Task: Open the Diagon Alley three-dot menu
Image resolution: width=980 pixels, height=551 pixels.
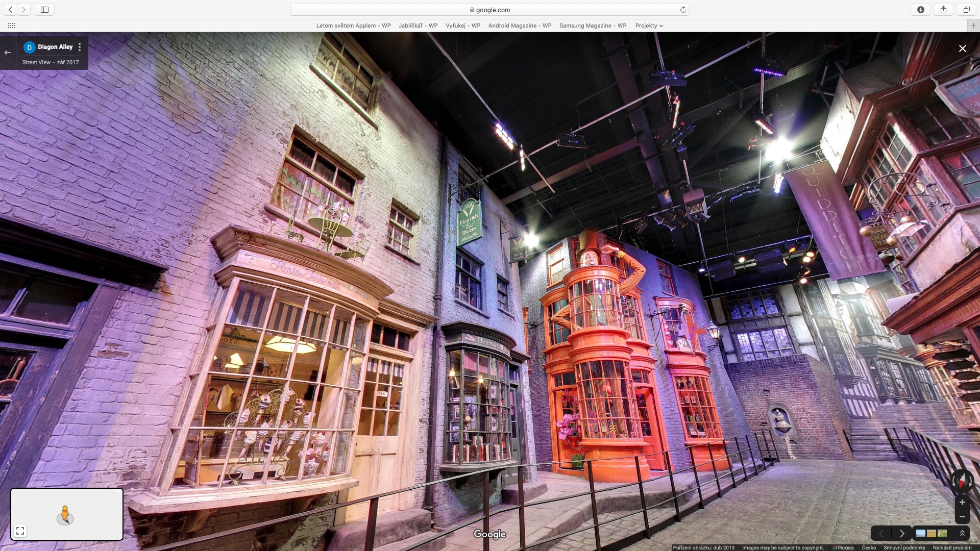Action: point(80,47)
